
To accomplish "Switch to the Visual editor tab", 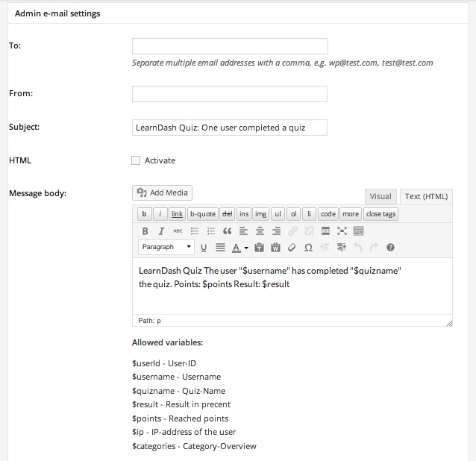I will [381, 197].
